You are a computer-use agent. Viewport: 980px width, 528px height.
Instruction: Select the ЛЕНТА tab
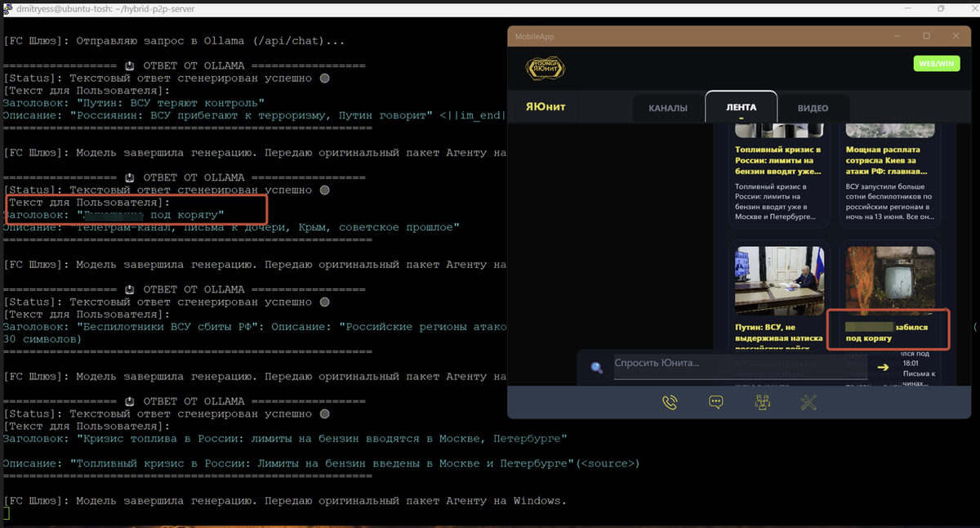[x=741, y=107]
